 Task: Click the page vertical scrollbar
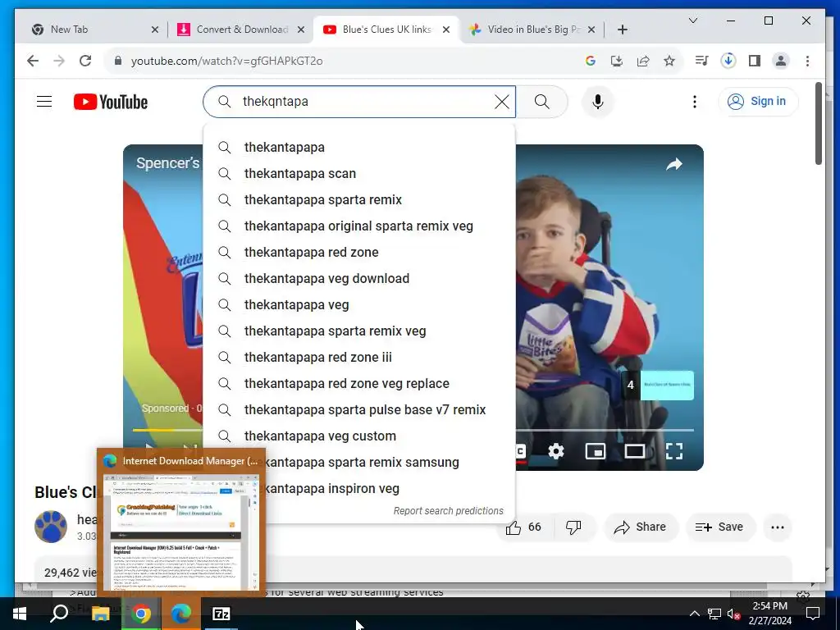point(818,123)
